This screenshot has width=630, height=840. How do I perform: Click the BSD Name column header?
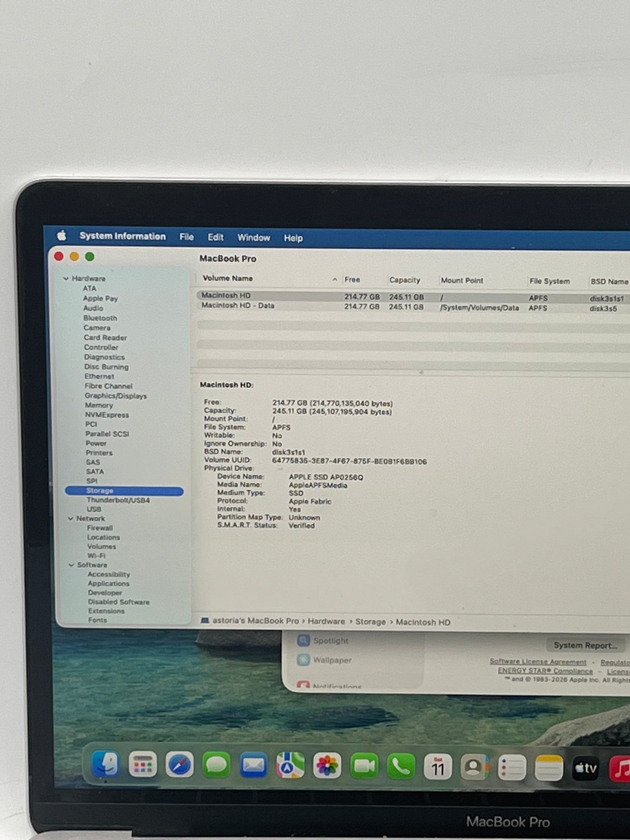[x=609, y=282]
